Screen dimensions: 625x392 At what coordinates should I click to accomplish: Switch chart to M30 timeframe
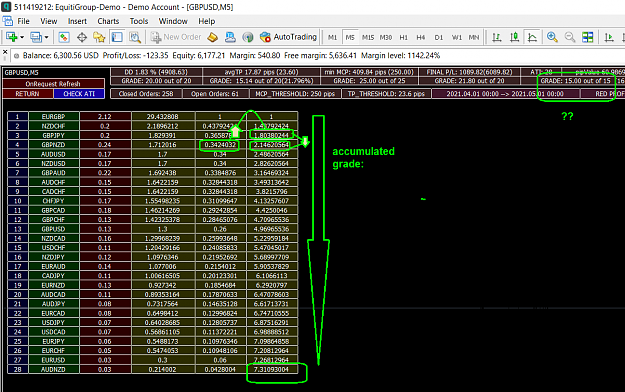(385, 37)
